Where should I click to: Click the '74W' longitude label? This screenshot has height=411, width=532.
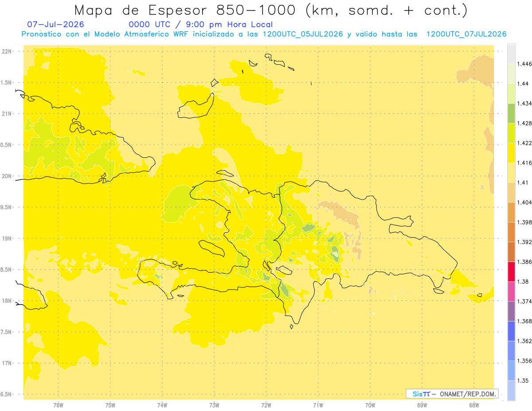[x=162, y=405]
